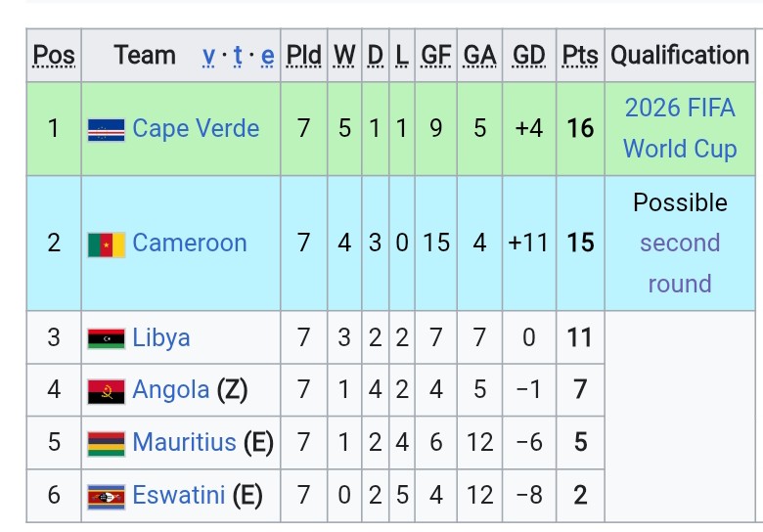763x532 pixels.
Task: Follow the 2026 FIFA World Cup link
Action: (x=680, y=128)
